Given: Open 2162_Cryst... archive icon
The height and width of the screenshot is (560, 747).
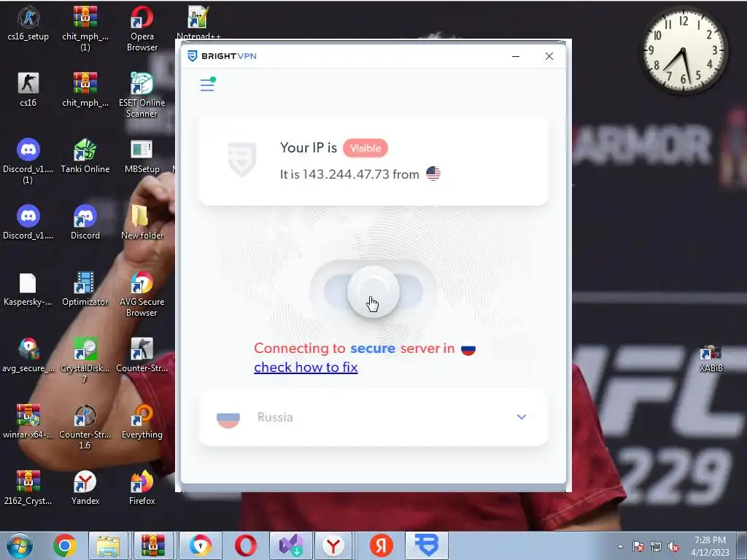Looking at the screenshot, I should coord(28,488).
